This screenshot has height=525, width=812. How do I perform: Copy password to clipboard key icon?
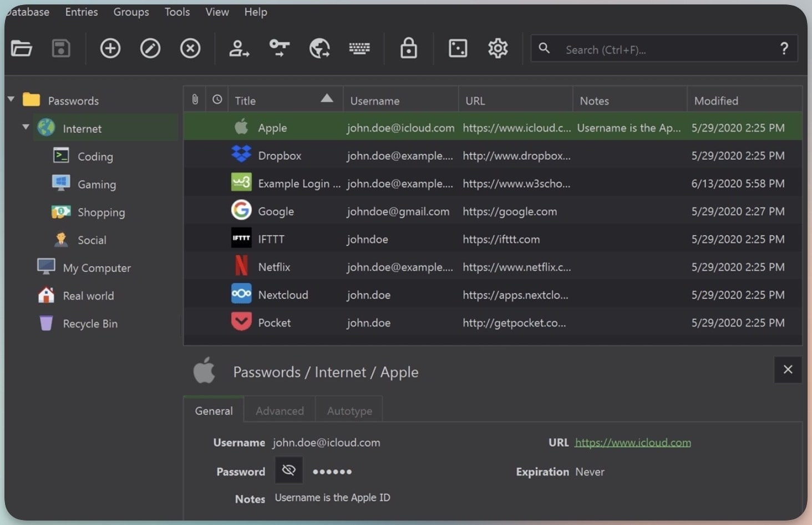pos(279,49)
